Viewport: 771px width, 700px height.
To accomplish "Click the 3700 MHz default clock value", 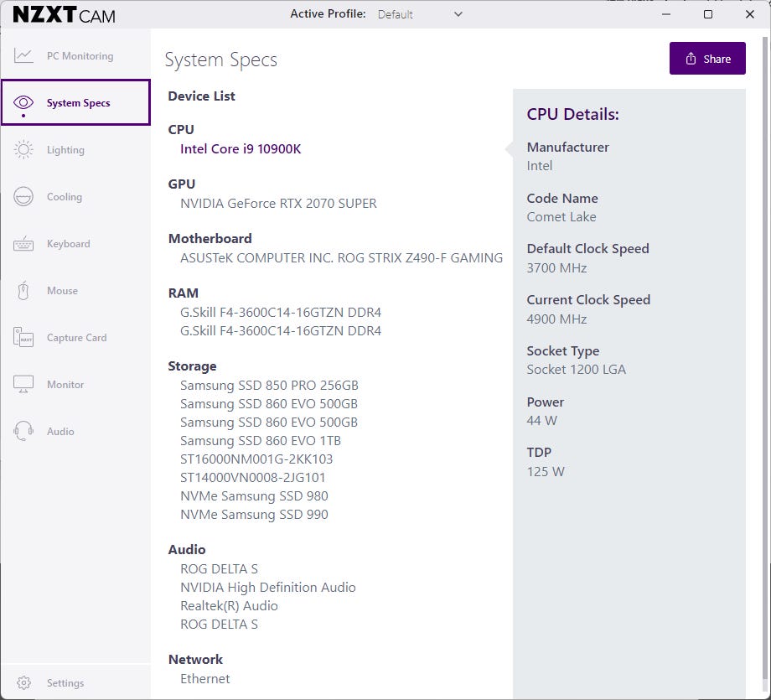I will point(556,267).
